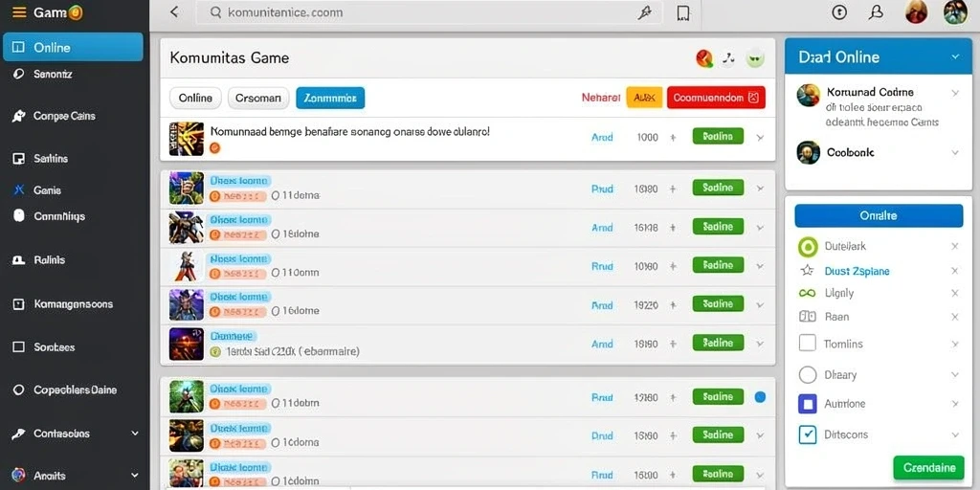
Task: Select the Dlieary radio button
Action: coord(808,374)
